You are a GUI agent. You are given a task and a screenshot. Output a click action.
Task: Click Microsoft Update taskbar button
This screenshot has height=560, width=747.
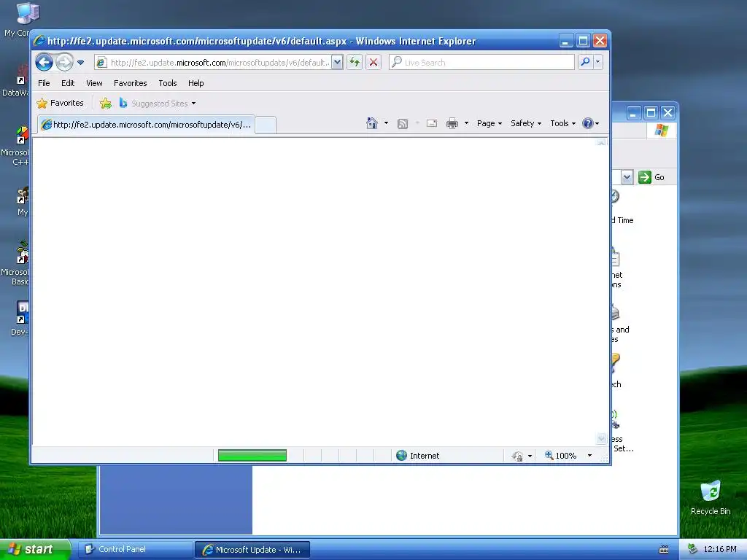point(252,550)
